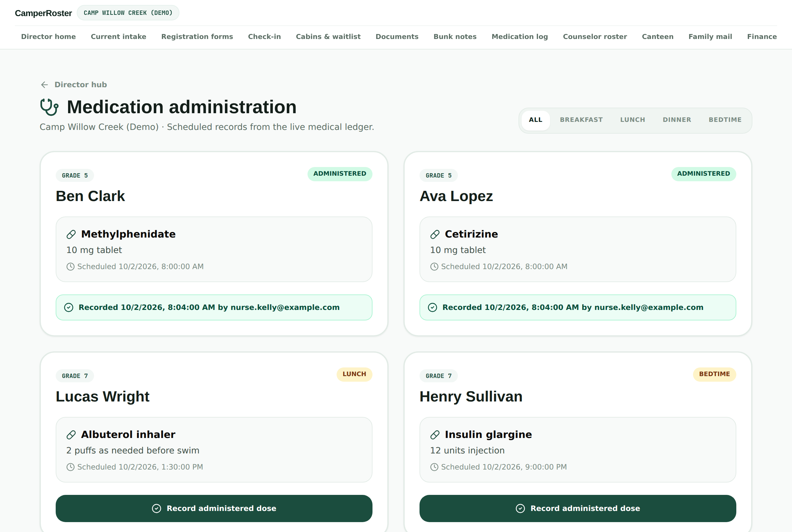Viewport: 792px width, 532px height.
Task: Click the pill icon next to Methylphenidate
Action: (x=71, y=234)
